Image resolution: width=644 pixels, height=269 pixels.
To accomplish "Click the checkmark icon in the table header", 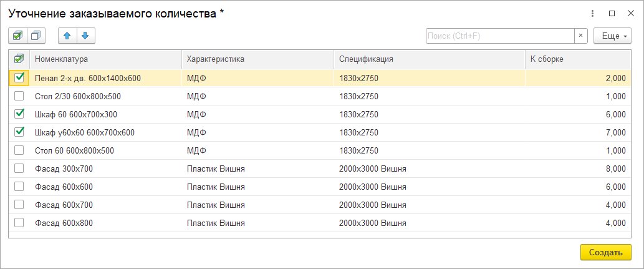I will tap(19, 59).
